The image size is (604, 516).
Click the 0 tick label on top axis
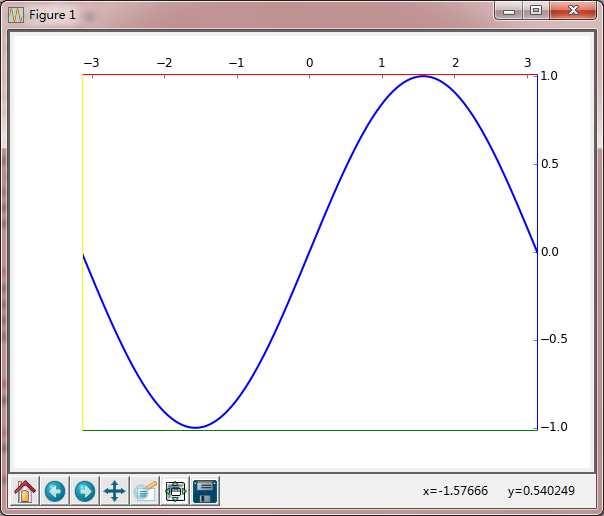[310, 63]
